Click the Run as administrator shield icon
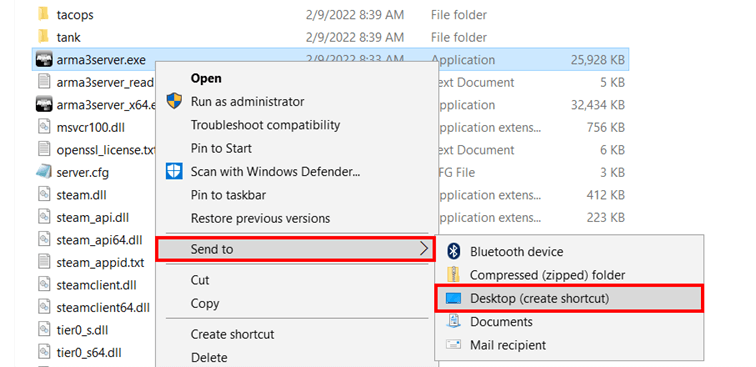This screenshot has height=367, width=756. pos(174,101)
